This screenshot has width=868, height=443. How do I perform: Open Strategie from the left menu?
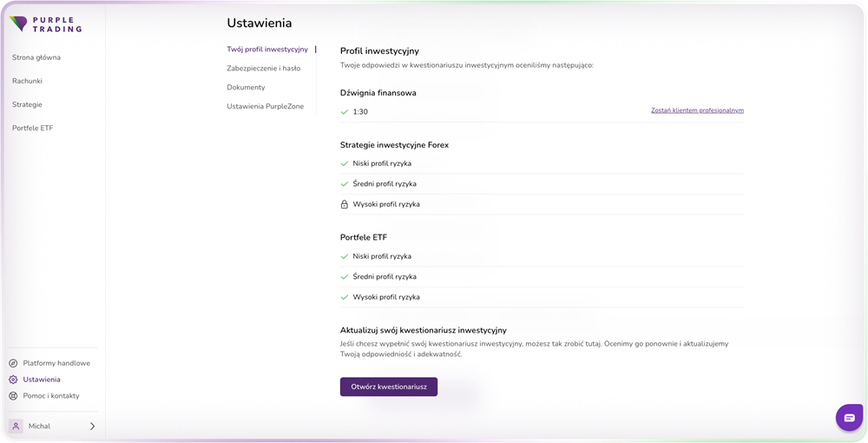[x=27, y=104]
